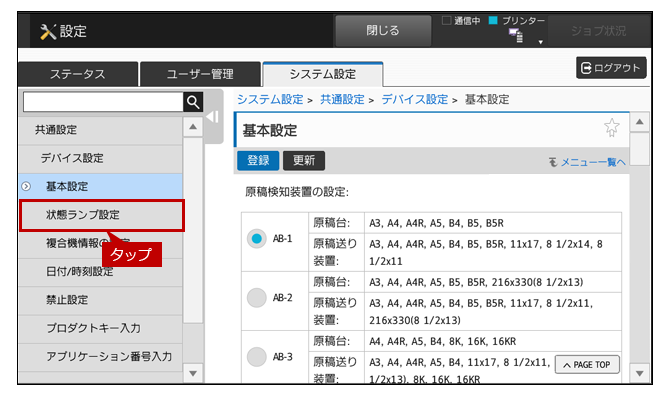
Task: Click the 原稿検知装置の設定 label
Action: [x=297, y=192]
